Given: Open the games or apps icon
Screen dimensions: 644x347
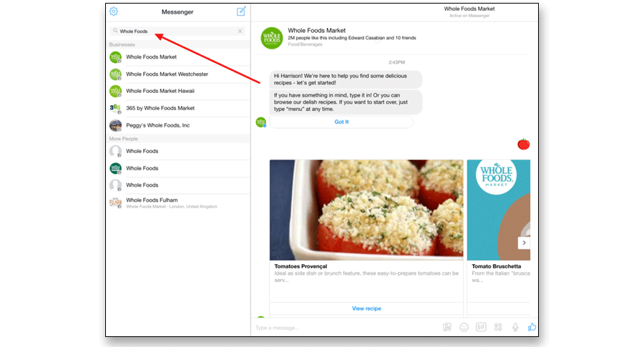Looking at the screenshot, I should coord(498,327).
